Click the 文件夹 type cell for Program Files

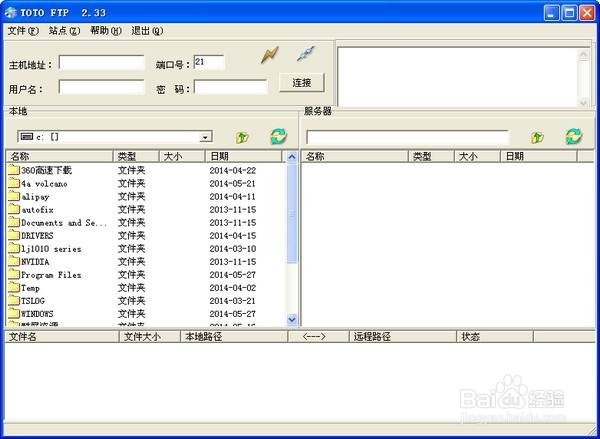point(131,274)
